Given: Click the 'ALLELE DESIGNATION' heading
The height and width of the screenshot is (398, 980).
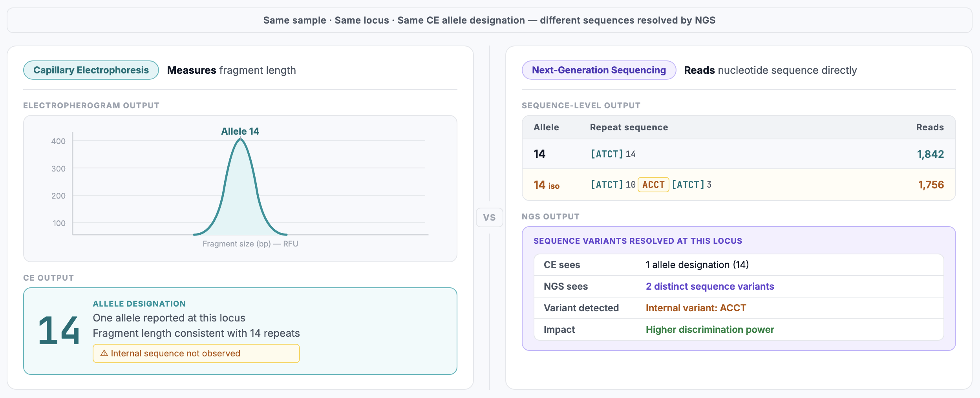Looking at the screenshot, I should tap(139, 304).
